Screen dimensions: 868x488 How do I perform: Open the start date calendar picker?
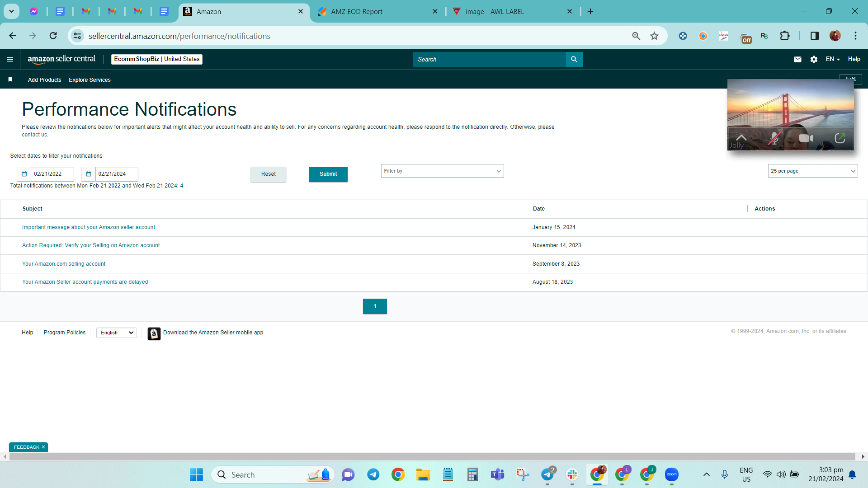click(x=24, y=174)
